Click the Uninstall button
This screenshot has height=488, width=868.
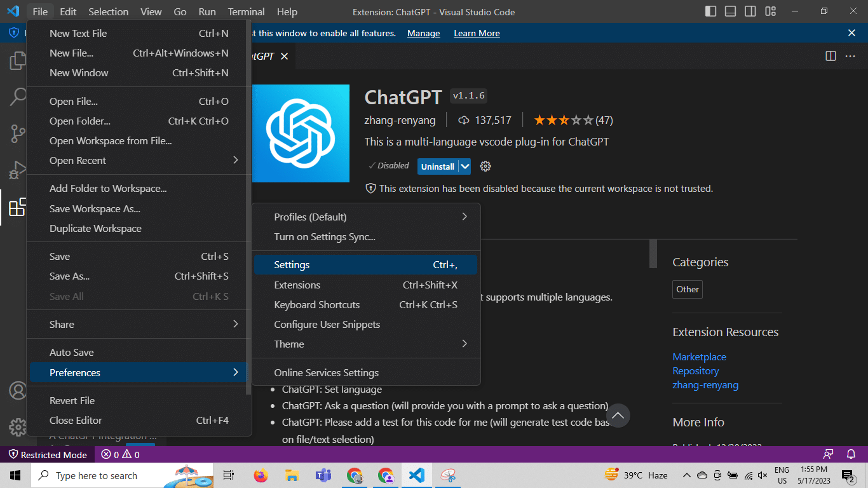pyautogui.click(x=438, y=166)
